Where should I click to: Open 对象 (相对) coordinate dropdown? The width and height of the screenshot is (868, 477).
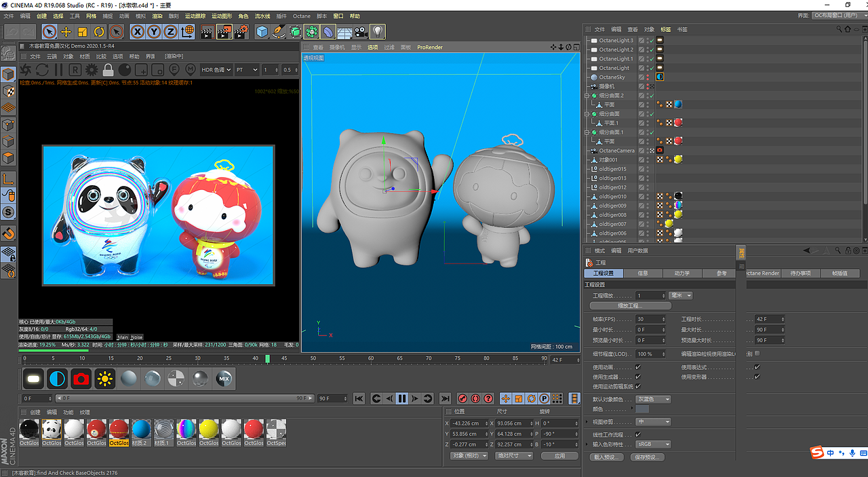click(x=469, y=456)
